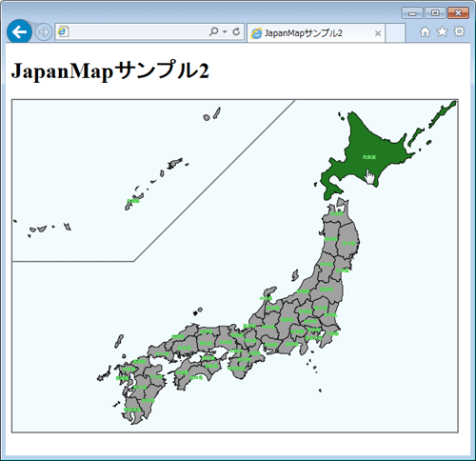This screenshot has width=476, height=461.
Task: Click the magnifier search icon in address bar
Action: [214, 31]
